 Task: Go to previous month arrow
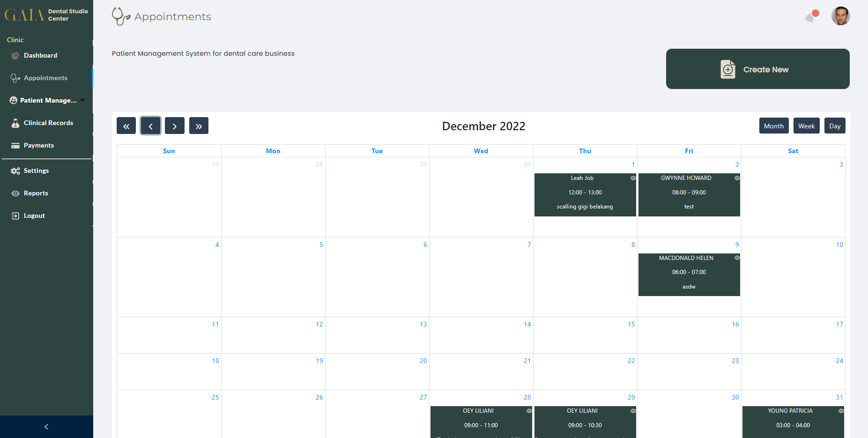tap(150, 126)
